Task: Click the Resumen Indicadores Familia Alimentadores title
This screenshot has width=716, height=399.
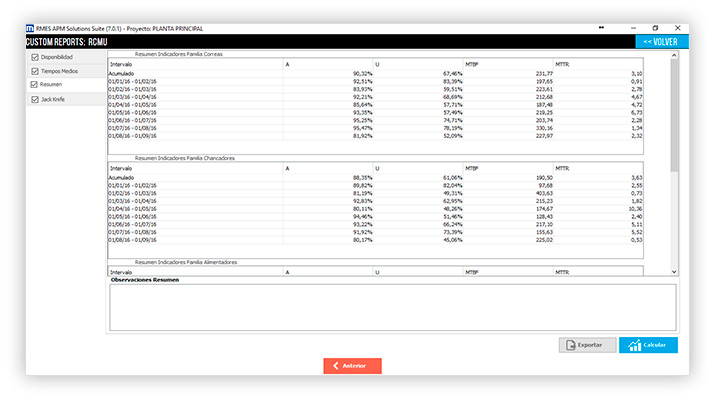Action: click(186, 262)
